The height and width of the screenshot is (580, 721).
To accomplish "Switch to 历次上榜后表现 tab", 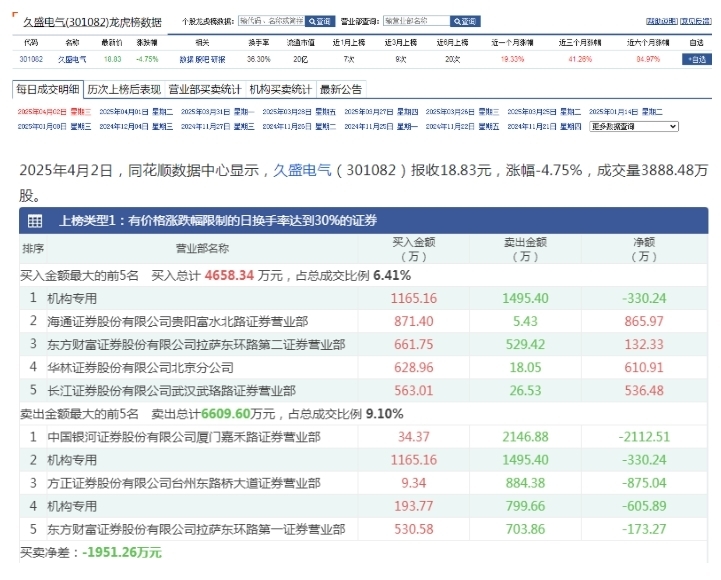I will 124,89.
